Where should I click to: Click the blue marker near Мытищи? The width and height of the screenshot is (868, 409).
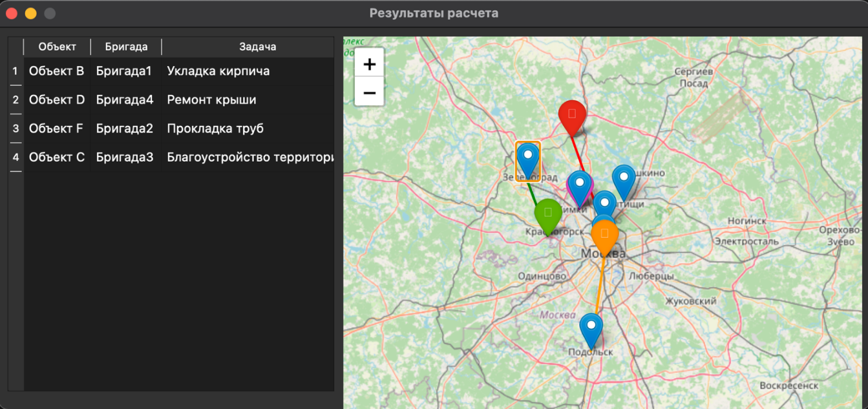pos(604,204)
